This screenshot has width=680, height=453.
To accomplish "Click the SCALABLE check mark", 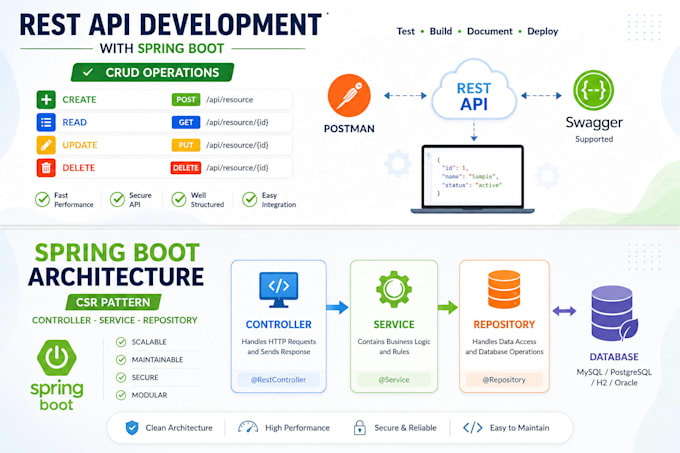I will tap(121, 342).
